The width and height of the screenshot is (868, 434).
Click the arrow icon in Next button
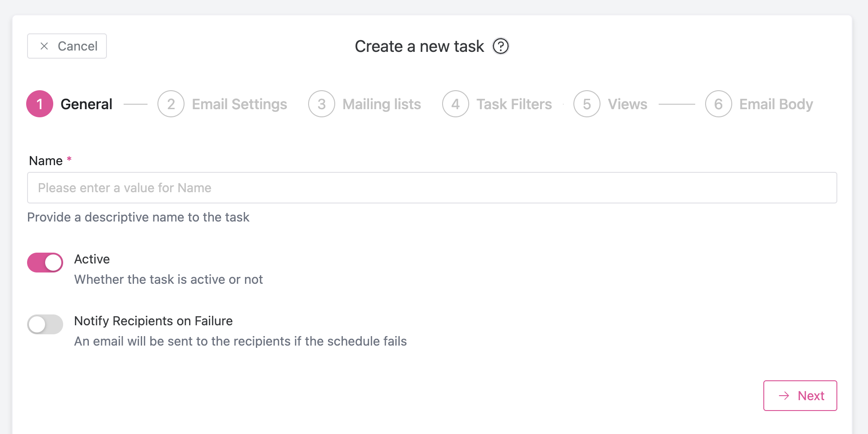tap(784, 396)
